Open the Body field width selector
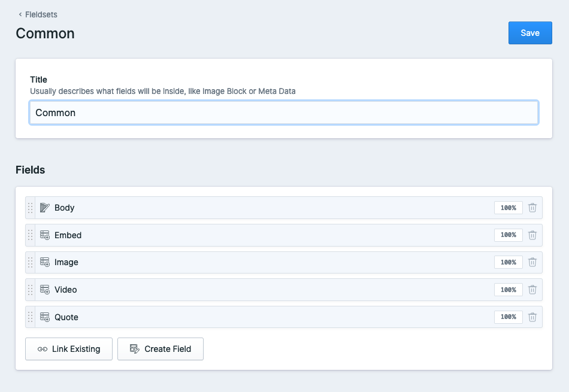Screen dimensions: 569x392 [509, 208]
